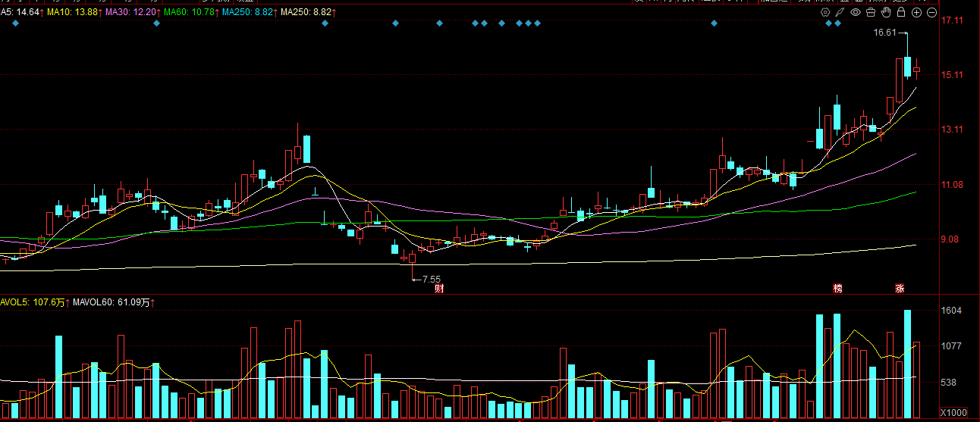Click the 15.11 price axis label

(x=952, y=75)
